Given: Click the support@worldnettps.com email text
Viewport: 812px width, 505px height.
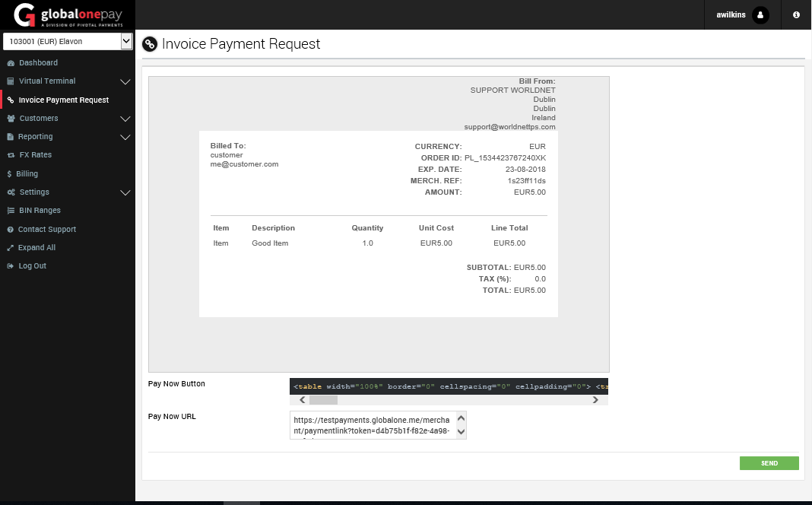Looking at the screenshot, I should tap(509, 127).
